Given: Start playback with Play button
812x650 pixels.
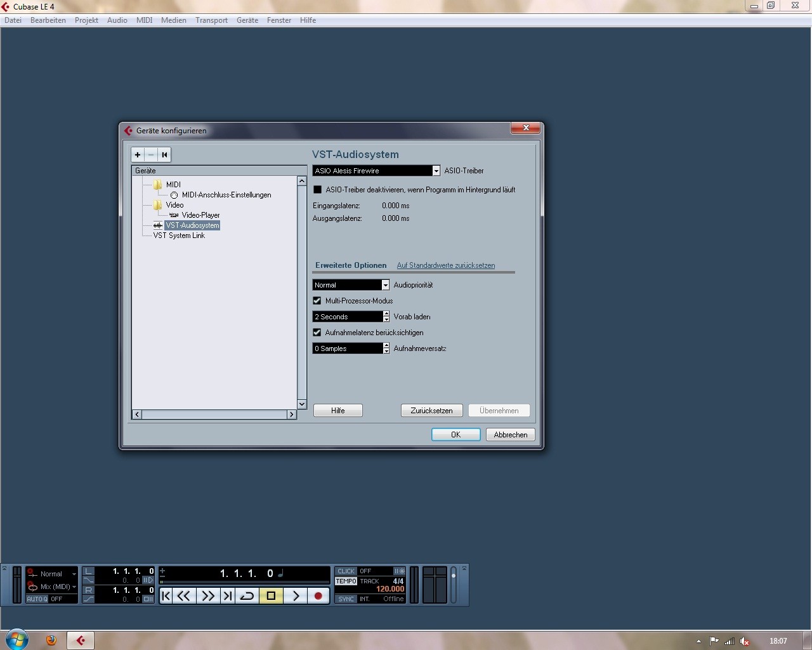Looking at the screenshot, I should tap(295, 595).
